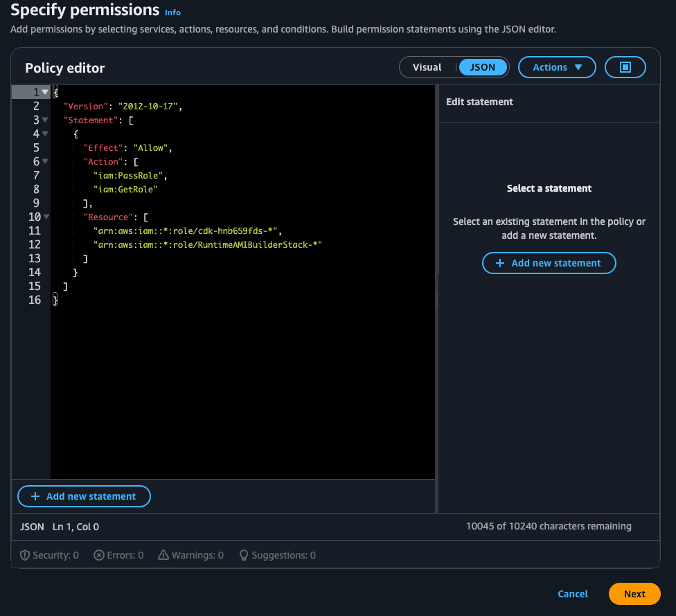
Task: Click plus icon in bottom-left Add new statement
Action: [35, 496]
